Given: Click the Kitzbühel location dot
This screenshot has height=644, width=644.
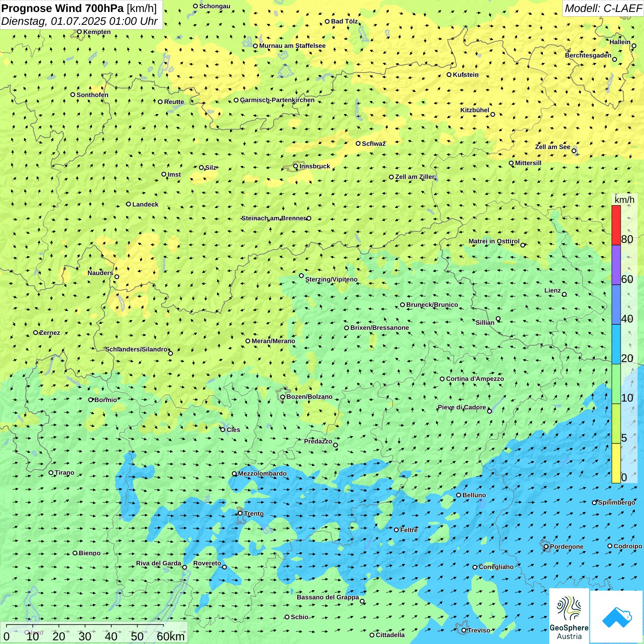Looking at the screenshot, I should [493, 115].
